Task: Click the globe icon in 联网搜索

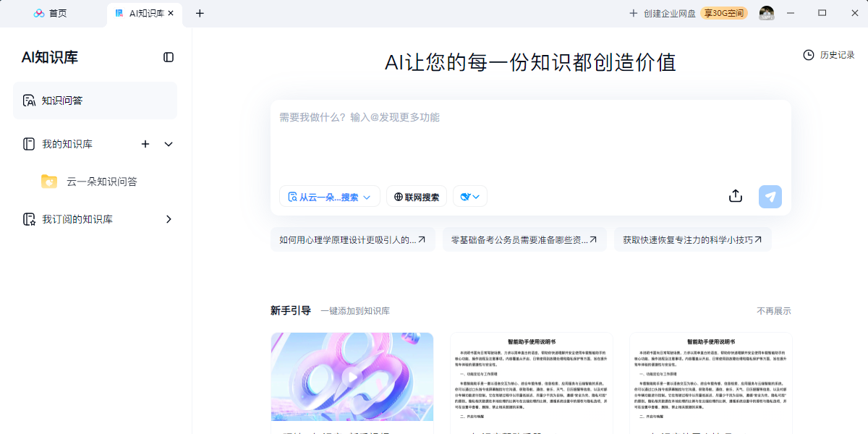Action: 398,197
